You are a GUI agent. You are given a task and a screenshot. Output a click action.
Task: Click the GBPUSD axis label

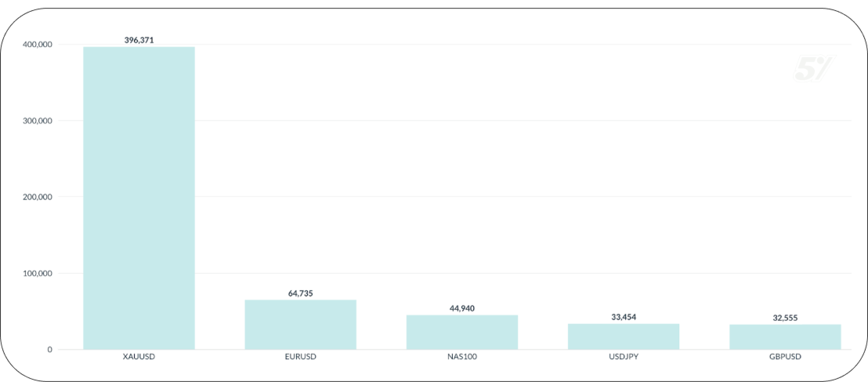pyautogui.click(x=785, y=357)
